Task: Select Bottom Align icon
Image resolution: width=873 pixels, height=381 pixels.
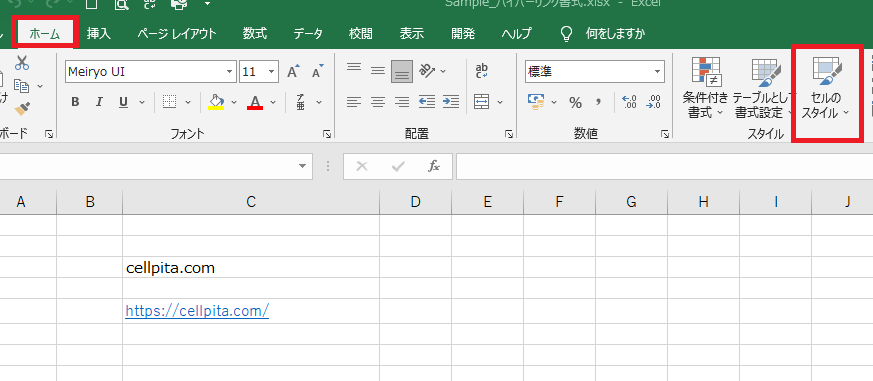Action: (402, 71)
